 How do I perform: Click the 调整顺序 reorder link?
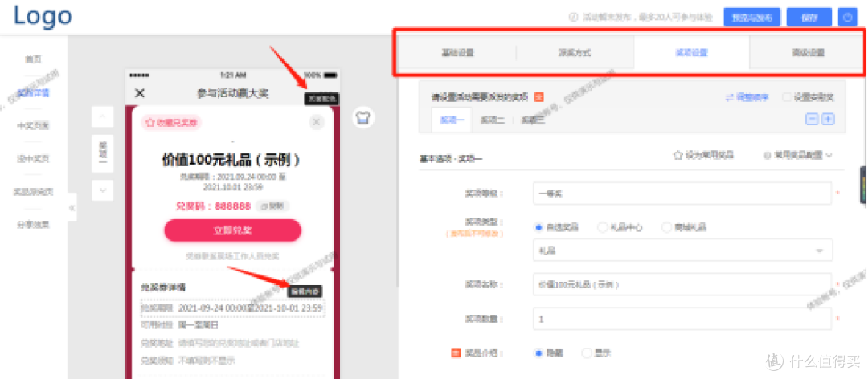747,97
